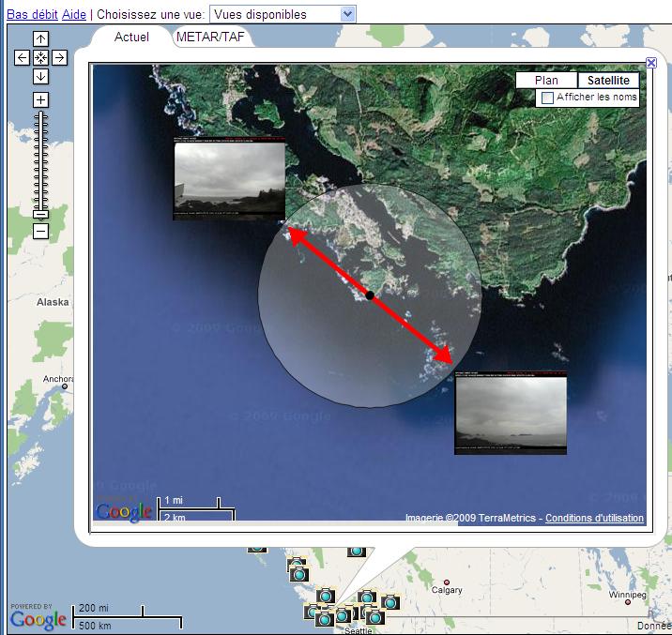672x635 pixels.
Task: Click the Aide help link
Action: pyautogui.click(x=73, y=15)
